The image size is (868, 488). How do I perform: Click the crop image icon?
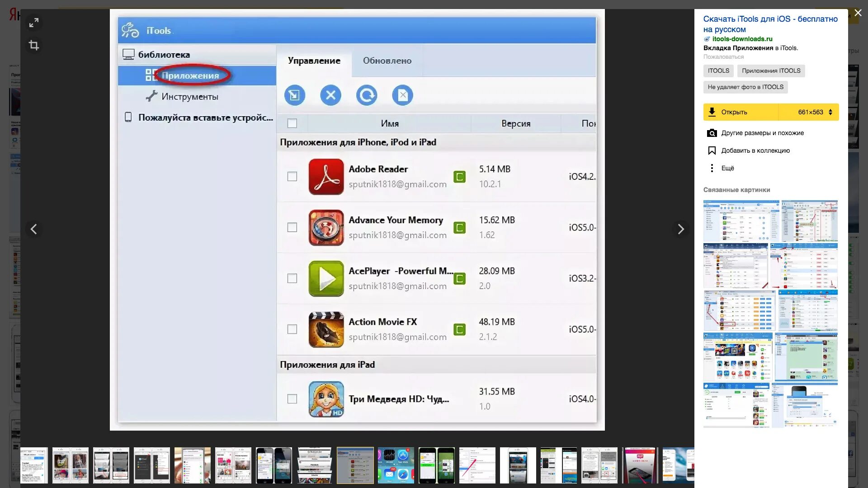tap(34, 45)
